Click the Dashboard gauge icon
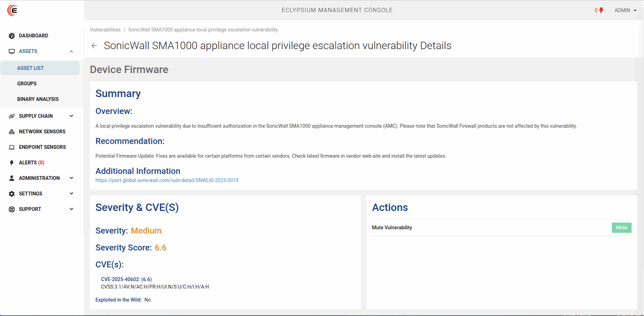This screenshot has width=644, height=316. [x=12, y=36]
